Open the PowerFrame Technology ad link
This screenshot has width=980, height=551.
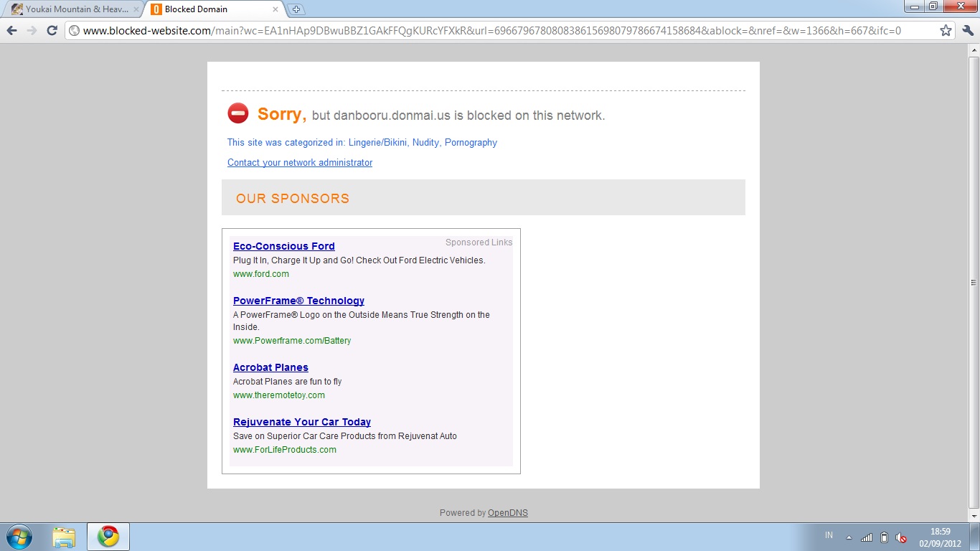click(298, 301)
